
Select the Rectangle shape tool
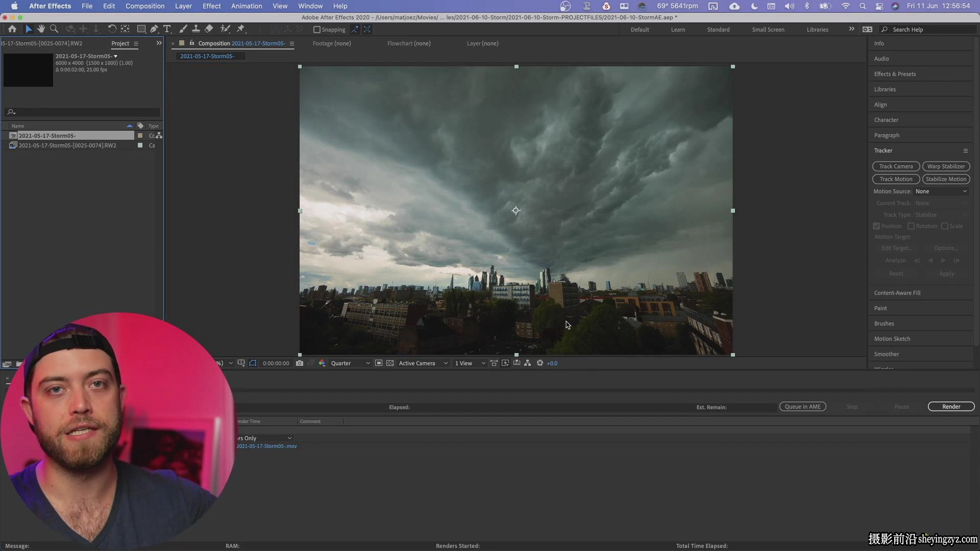coord(141,29)
